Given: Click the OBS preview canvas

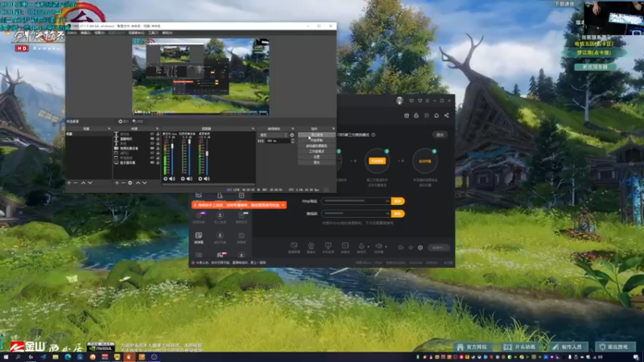Looking at the screenshot, I should click(200, 76).
